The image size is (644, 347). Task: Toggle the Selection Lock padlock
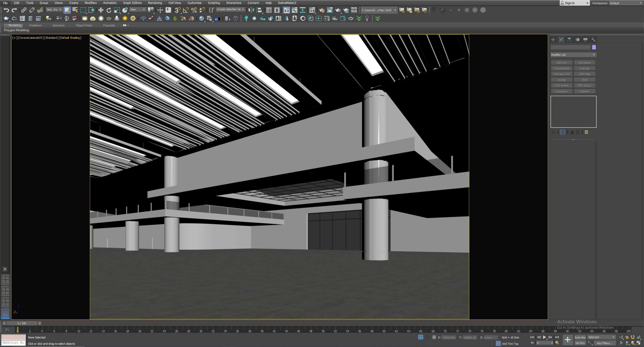point(427,337)
